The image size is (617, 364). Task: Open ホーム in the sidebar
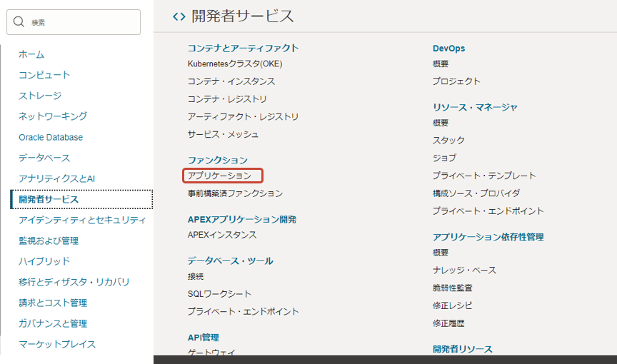31,54
